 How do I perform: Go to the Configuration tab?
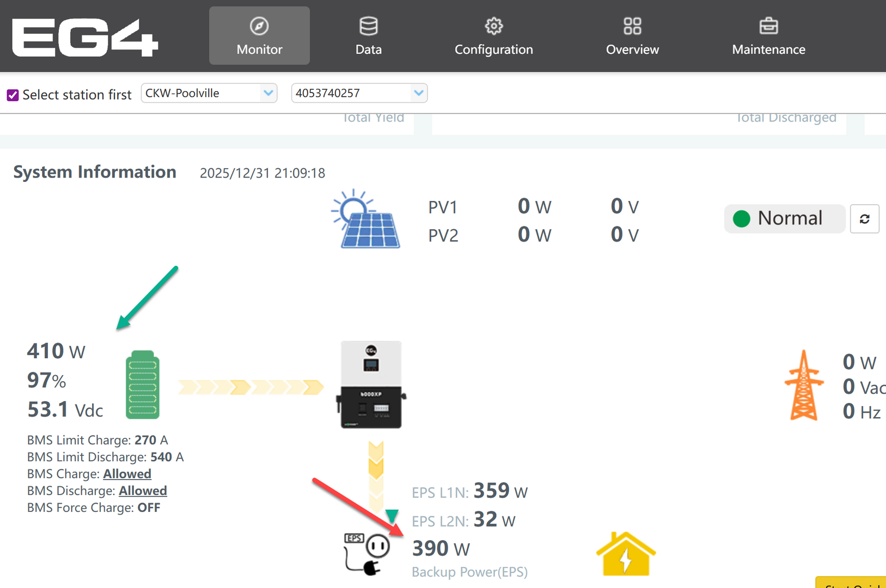coord(493,36)
